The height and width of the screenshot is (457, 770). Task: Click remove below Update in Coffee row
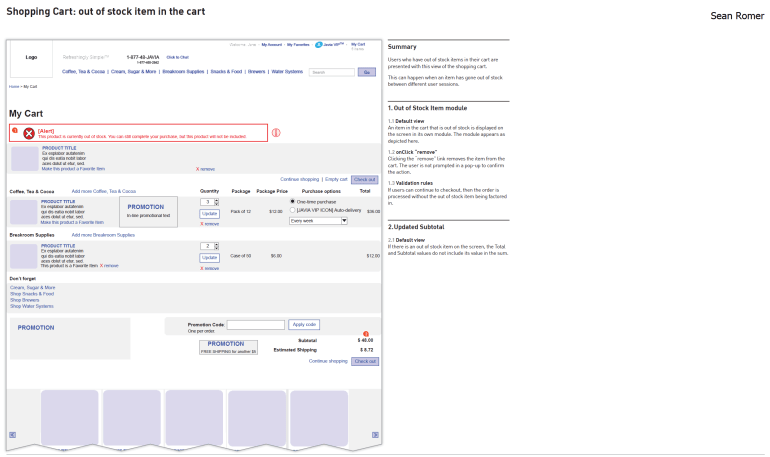point(210,224)
